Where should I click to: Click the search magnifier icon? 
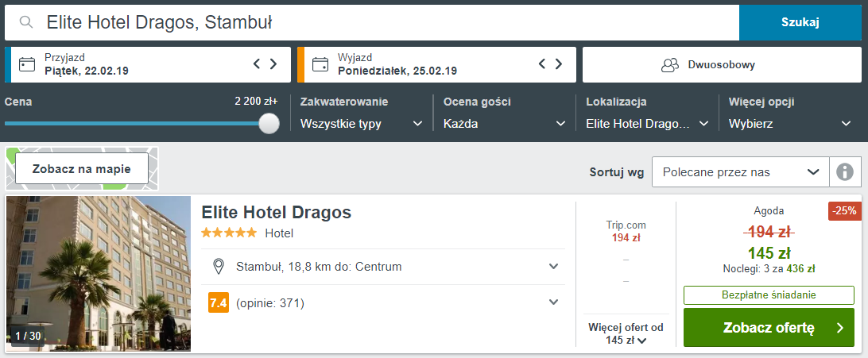pyautogui.click(x=26, y=22)
